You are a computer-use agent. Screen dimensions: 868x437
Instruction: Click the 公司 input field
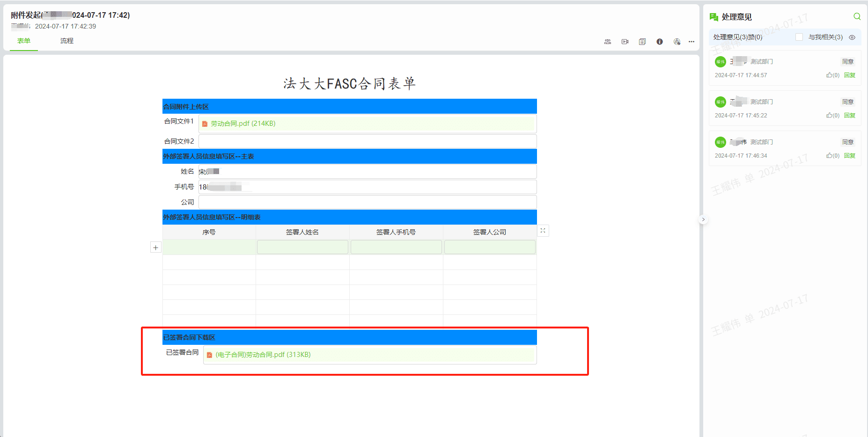[368, 202]
